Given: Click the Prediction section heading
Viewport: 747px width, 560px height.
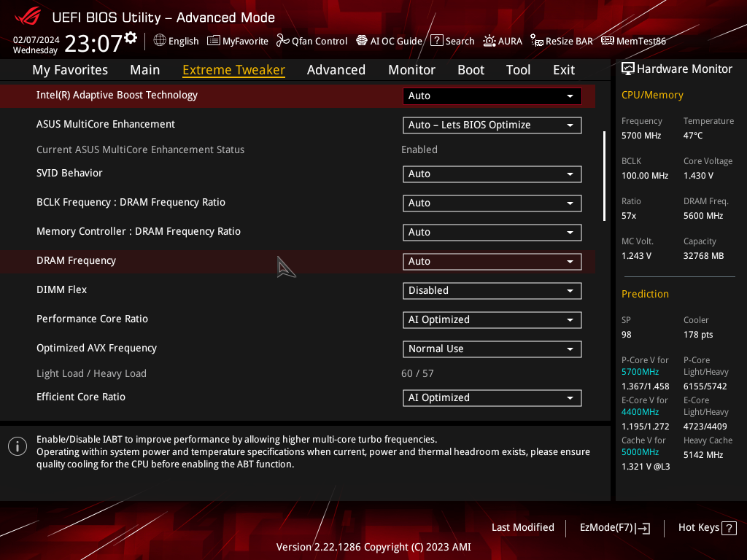Looking at the screenshot, I should point(645,295).
